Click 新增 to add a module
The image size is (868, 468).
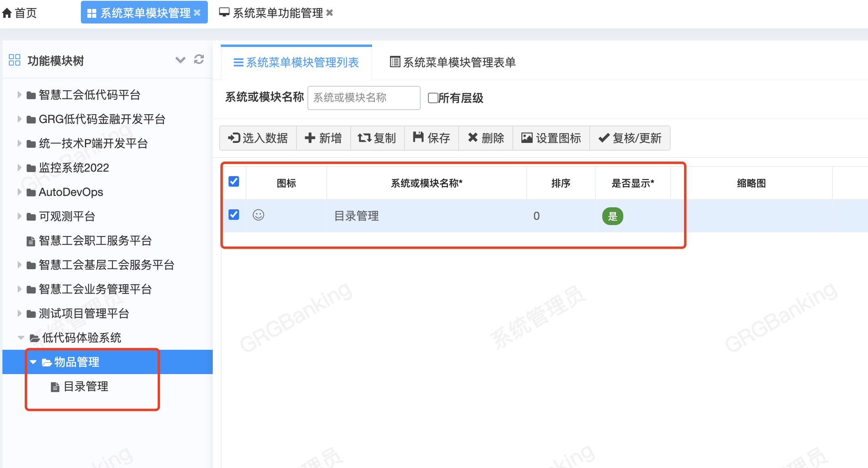pos(323,138)
